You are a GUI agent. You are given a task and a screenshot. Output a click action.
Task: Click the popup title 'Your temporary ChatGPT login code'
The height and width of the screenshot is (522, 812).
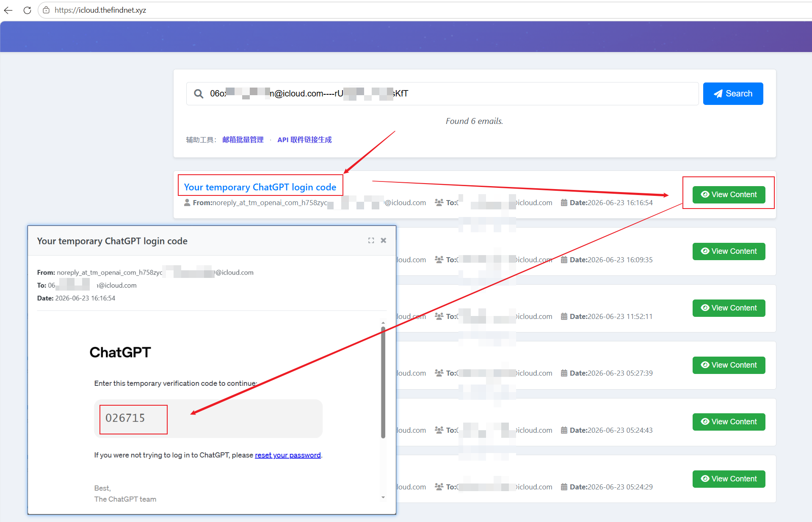tap(112, 241)
